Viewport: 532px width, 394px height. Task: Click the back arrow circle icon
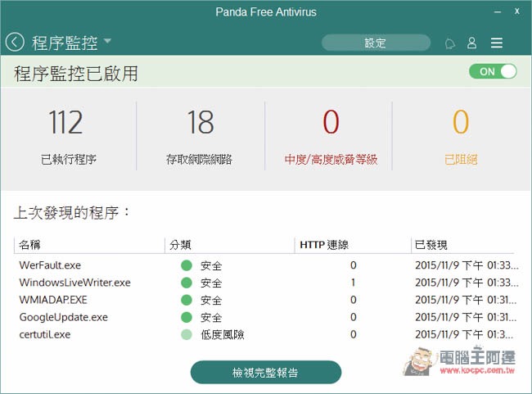coord(15,43)
